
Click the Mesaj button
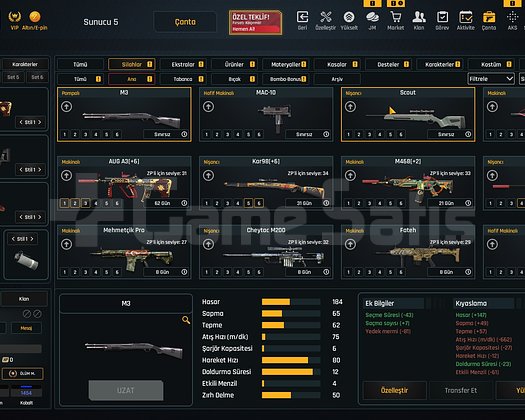coord(26,328)
